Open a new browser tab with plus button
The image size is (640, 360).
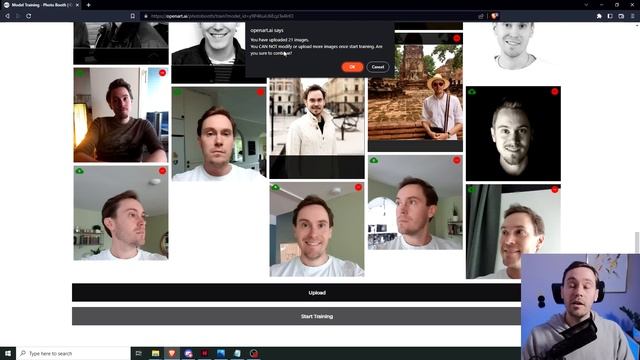tap(89, 5)
